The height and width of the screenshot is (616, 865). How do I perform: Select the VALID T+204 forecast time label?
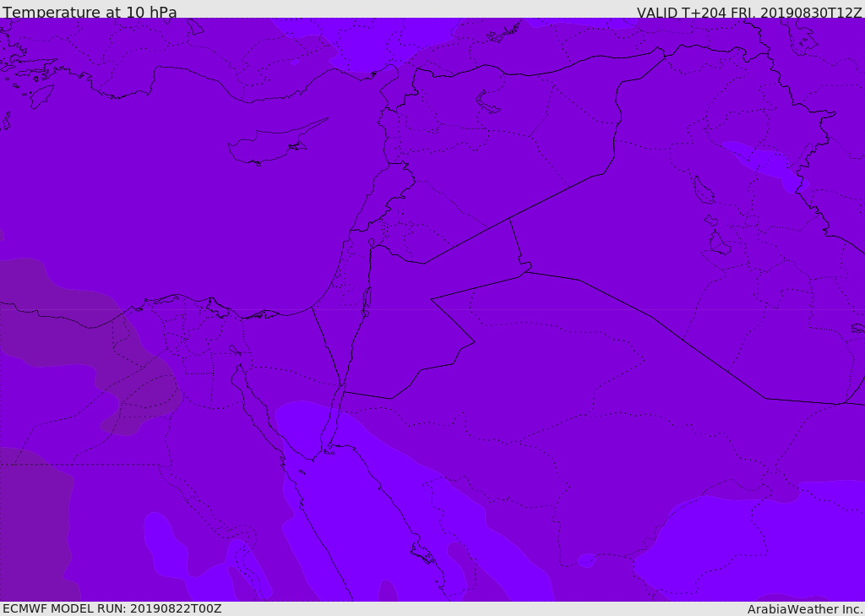coord(748,12)
